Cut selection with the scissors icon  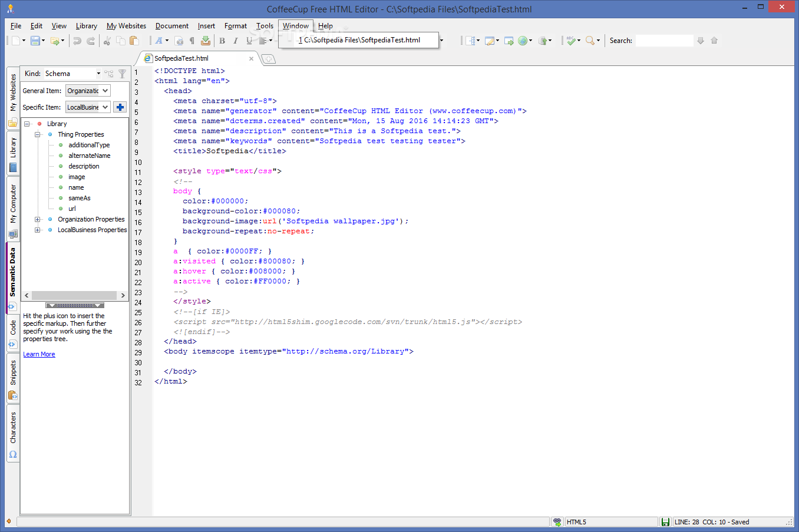[x=107, y=41]
